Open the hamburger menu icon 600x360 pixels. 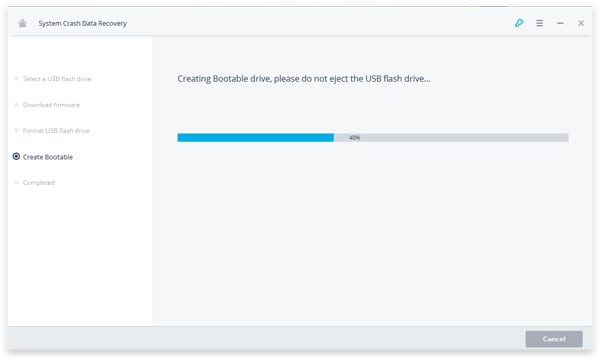pos(540,23)
